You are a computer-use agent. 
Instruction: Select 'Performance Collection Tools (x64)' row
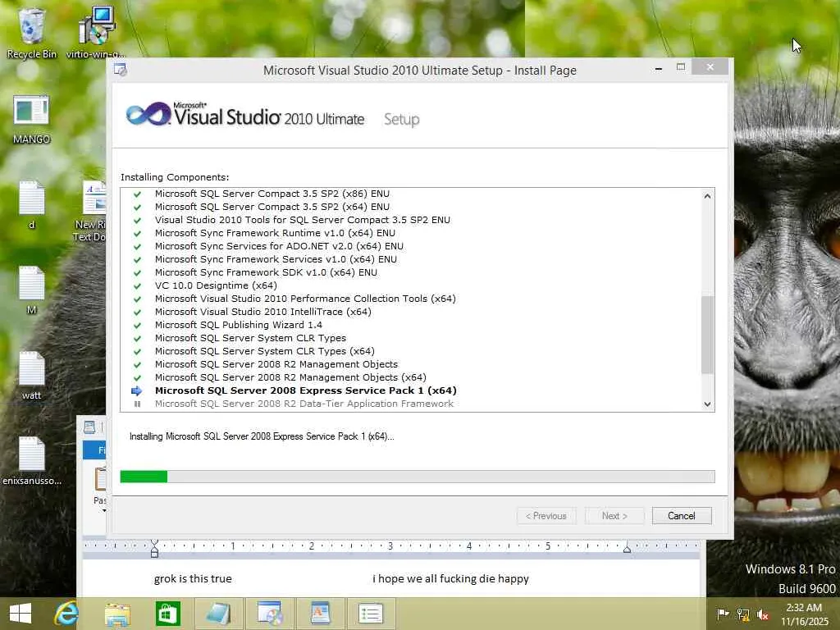point(305,299)
